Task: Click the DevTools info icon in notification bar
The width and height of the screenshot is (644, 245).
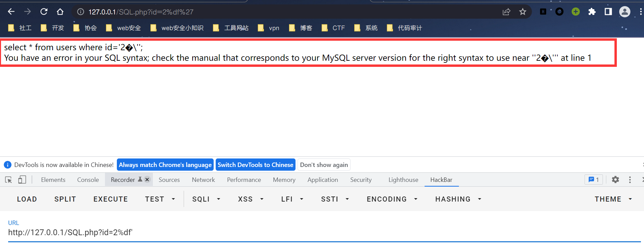Action: point(7,165)
